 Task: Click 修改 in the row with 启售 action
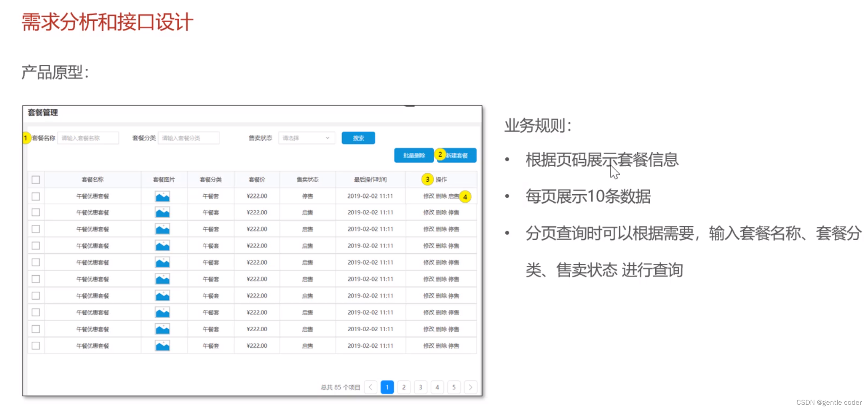coord(429,196)
